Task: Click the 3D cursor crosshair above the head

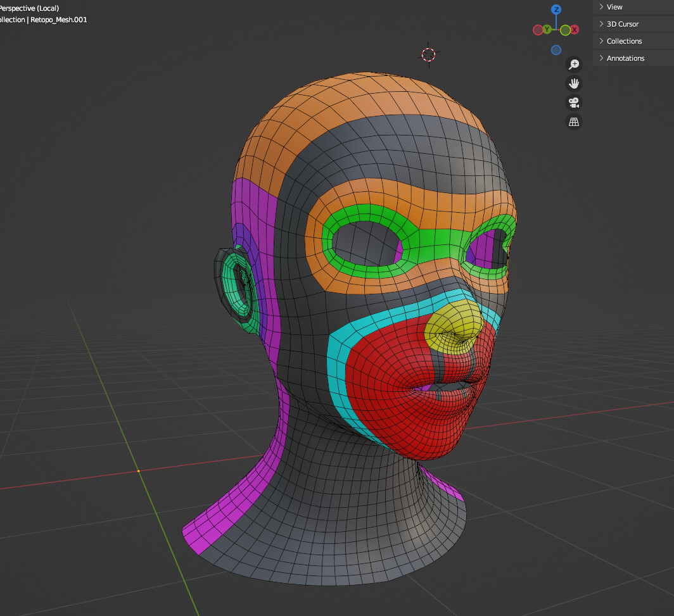Action: click(x=428, y=54)
